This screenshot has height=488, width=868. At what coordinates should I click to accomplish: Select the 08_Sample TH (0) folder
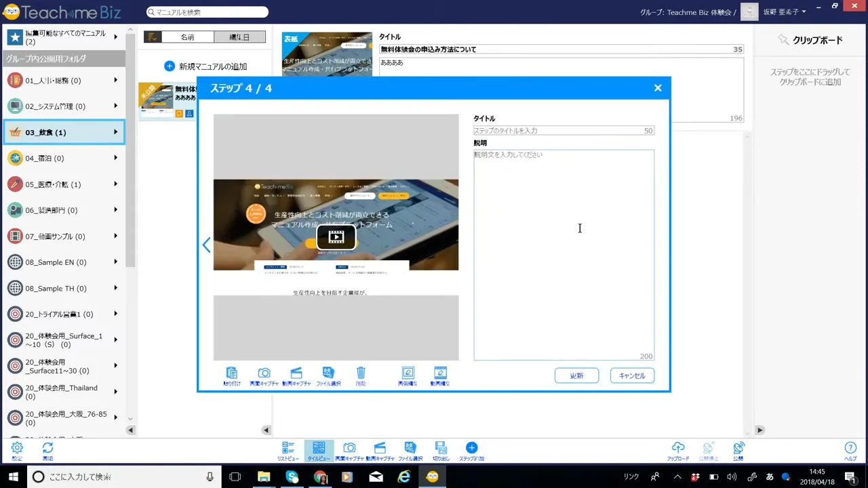(62, 288)
